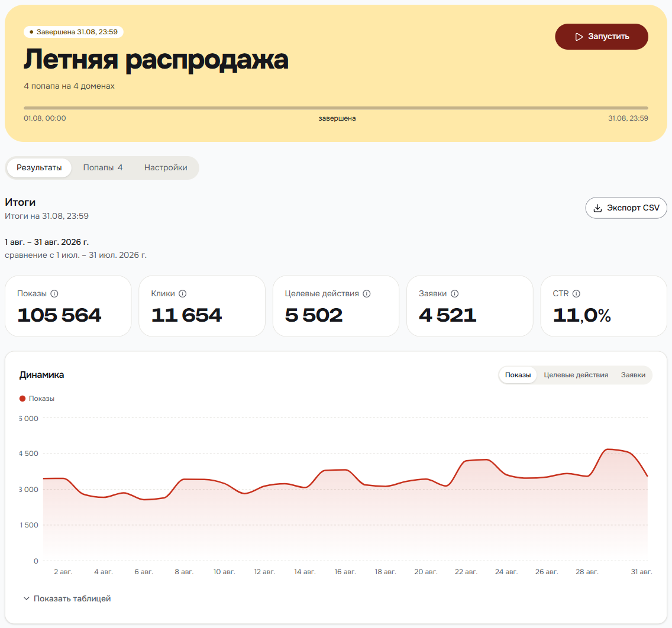Click the text 4 попапа на 4 доменах
This screenshot has width=672, height=628.
pyautogui.click(x=69, y=86)
